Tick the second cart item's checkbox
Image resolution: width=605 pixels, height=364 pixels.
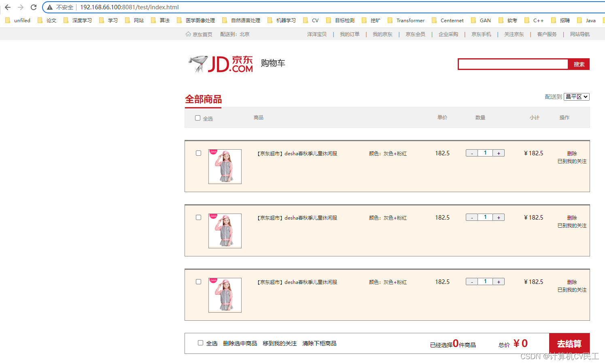[198, 218]
